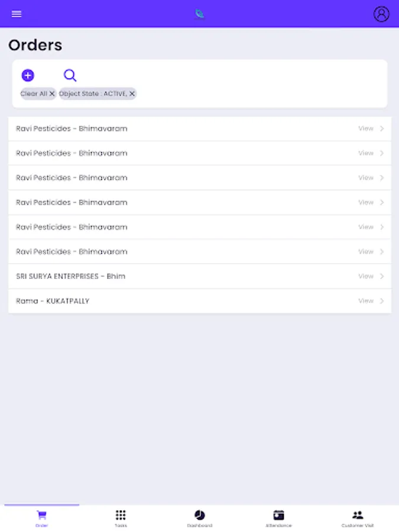Expand chevron for Rama - KUKATPALLY order

pyautogui.click(x=382, y=301)
